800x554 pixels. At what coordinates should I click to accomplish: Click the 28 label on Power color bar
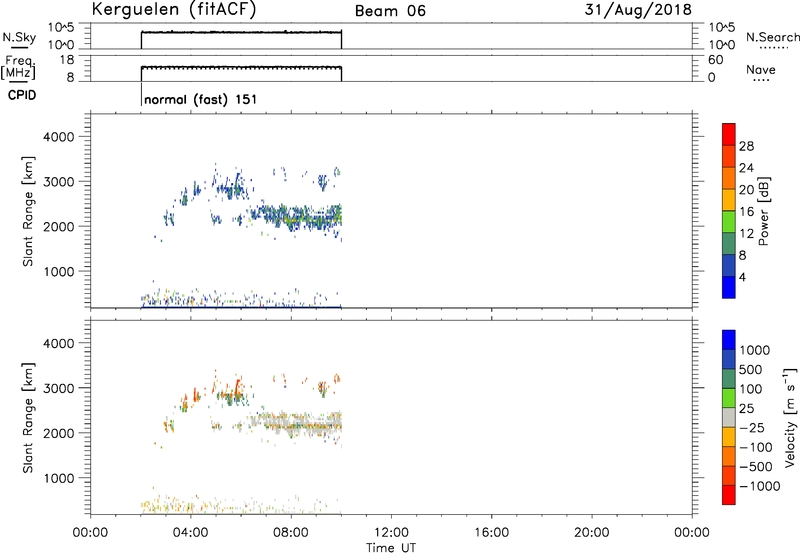coord(746,146)
